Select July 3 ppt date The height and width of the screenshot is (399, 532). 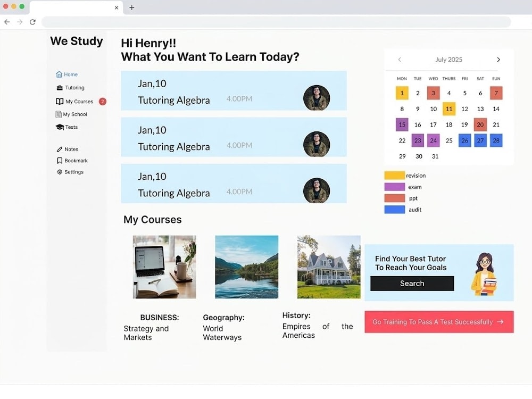click(433, 93)
